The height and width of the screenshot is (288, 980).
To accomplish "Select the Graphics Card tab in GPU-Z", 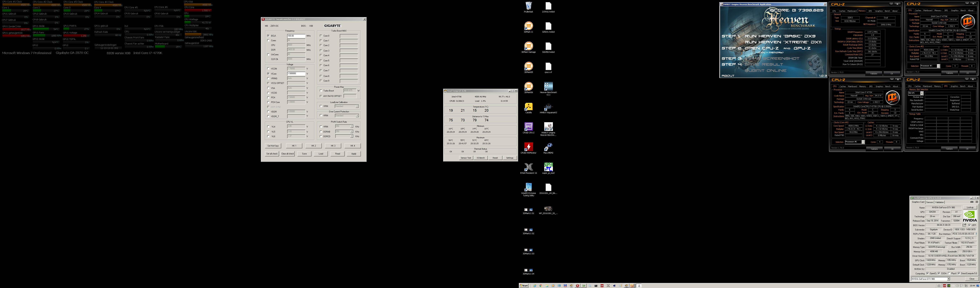I will click(918, 202).
